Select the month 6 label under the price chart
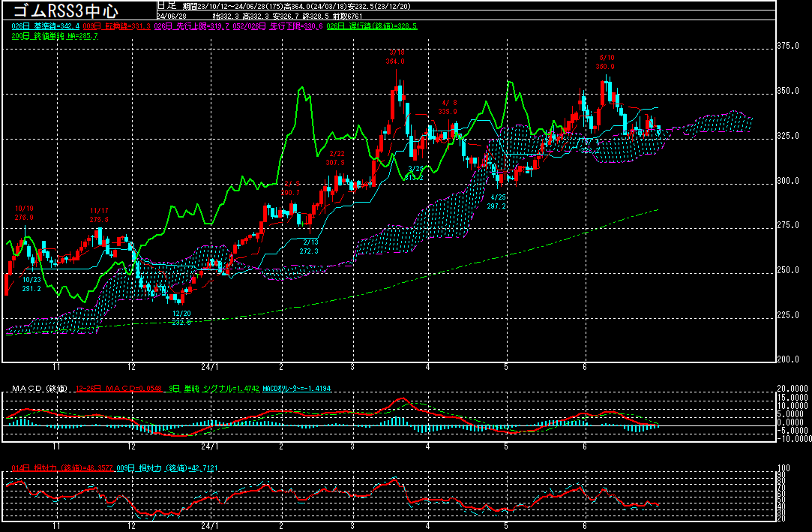The height and width of the screenshot is (532, 812). click(x=585, y=367)
